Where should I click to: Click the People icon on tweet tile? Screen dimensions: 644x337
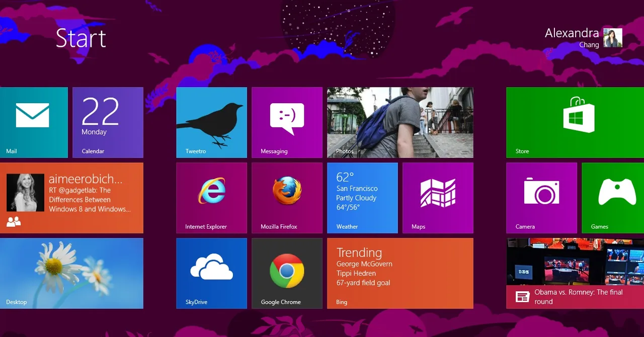point(14,221)
